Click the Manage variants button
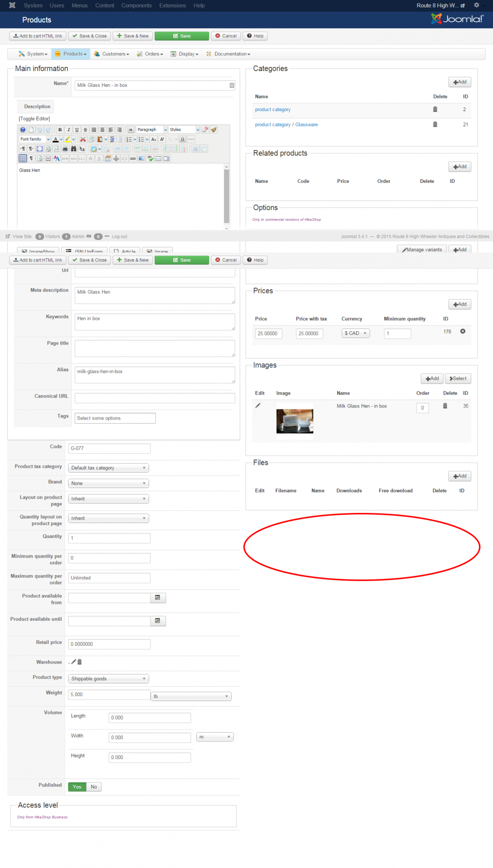 click(422, 250)
